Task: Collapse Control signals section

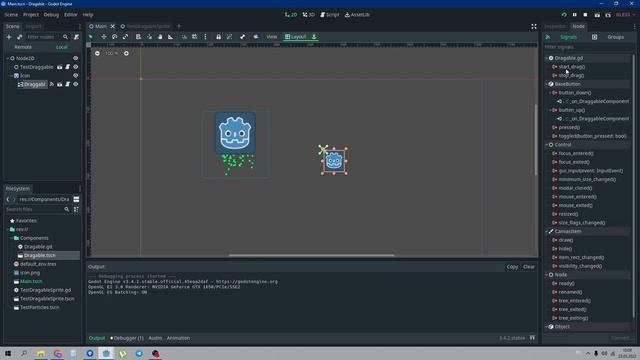Action: [x=547, y=145]
